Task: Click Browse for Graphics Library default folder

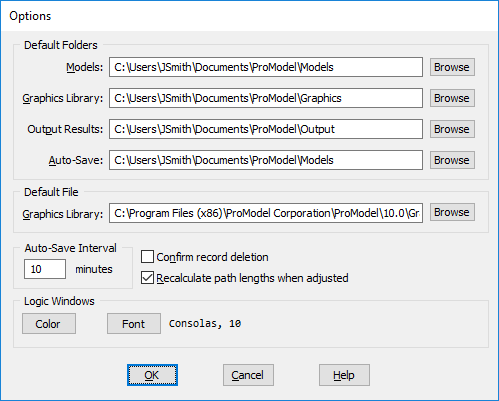Action: point(452,98)
